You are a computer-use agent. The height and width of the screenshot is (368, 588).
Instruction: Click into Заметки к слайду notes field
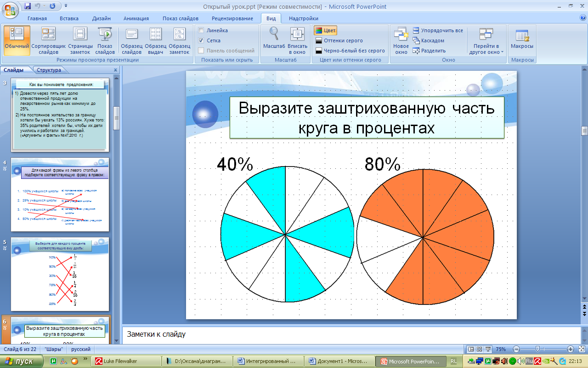351,334
